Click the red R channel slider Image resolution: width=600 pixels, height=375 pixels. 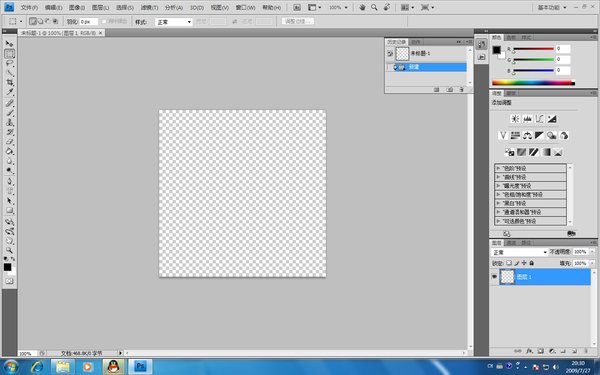click(x=533, y=49)
